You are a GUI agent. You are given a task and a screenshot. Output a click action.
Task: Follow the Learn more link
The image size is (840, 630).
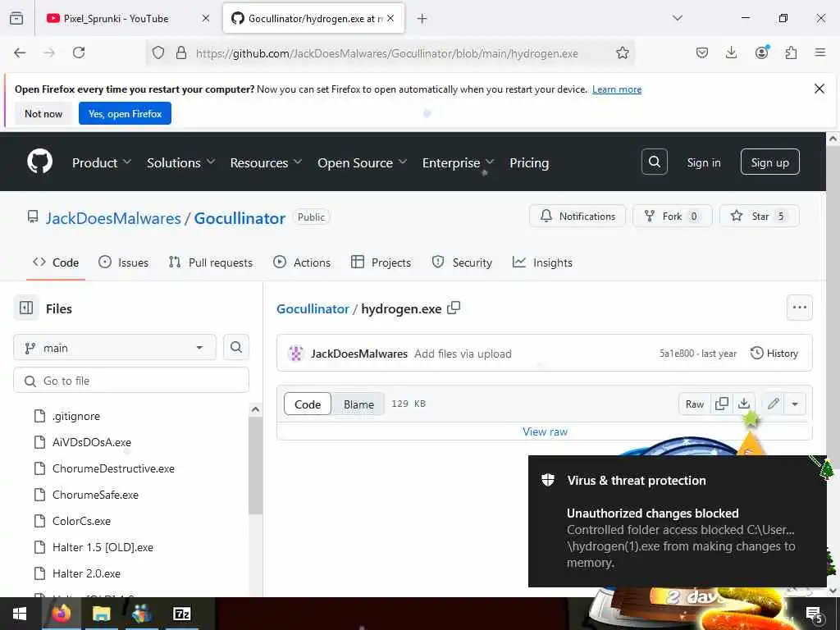pyautogui.click(x=617, y=89)
